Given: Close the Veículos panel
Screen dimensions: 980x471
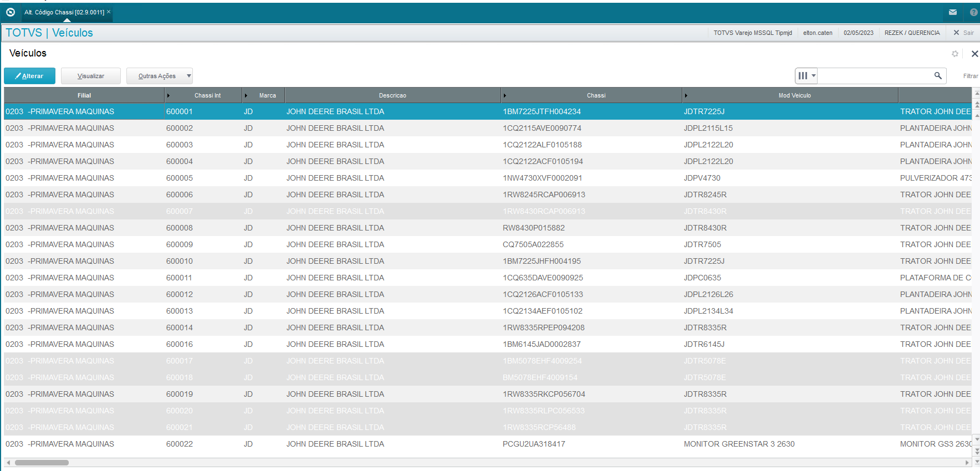Looking at the screenshot, I should click(x=974, y=54).
